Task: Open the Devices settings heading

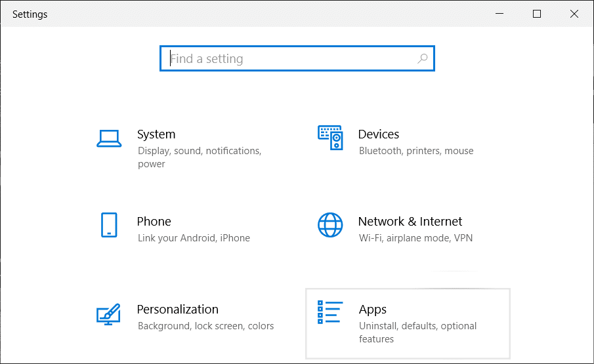Action: (x=379, y=134)
